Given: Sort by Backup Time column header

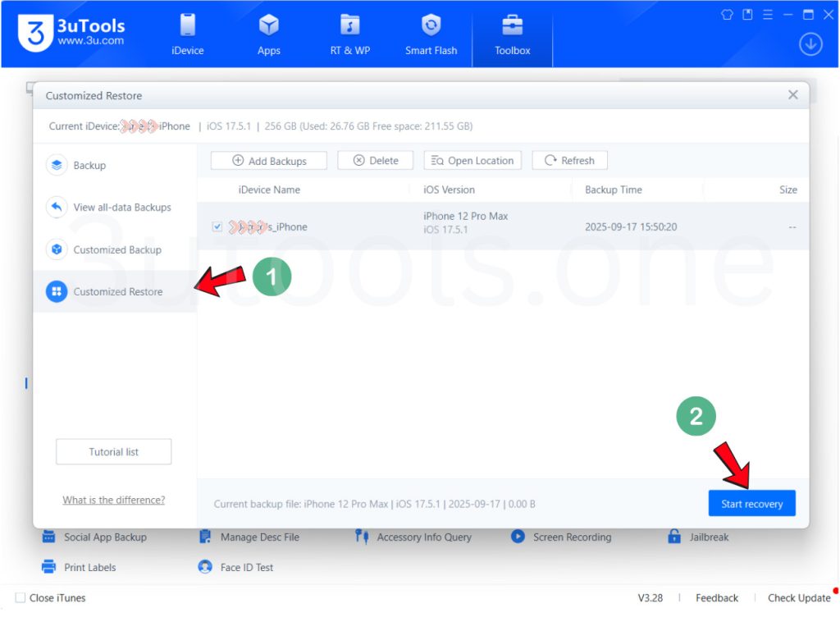Looking at the screenshot, I should [x=613, y=190].
